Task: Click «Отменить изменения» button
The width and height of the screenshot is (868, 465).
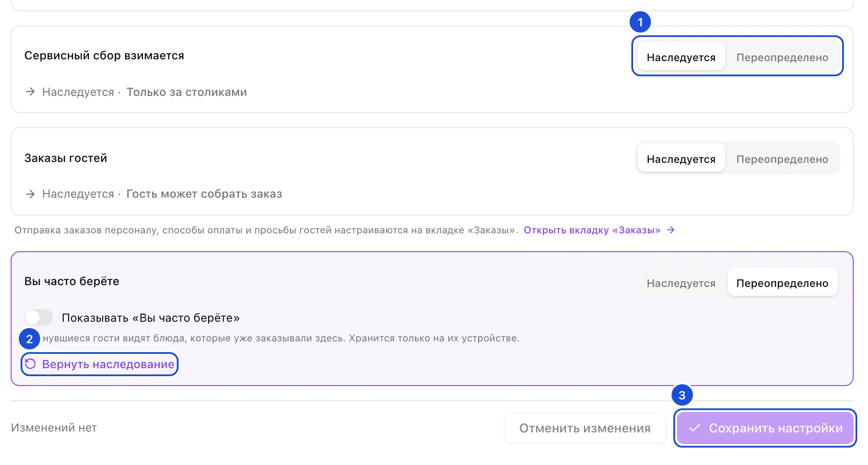Action: point(585,428)
